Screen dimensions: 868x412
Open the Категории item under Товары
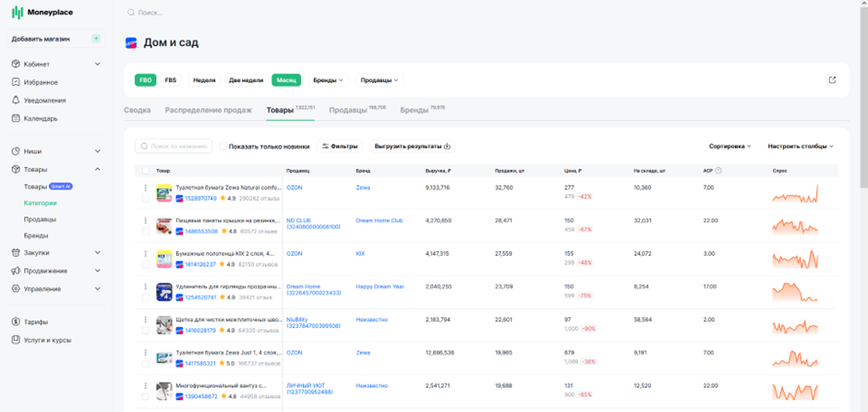pyautogui.click(x=40, y=202)
